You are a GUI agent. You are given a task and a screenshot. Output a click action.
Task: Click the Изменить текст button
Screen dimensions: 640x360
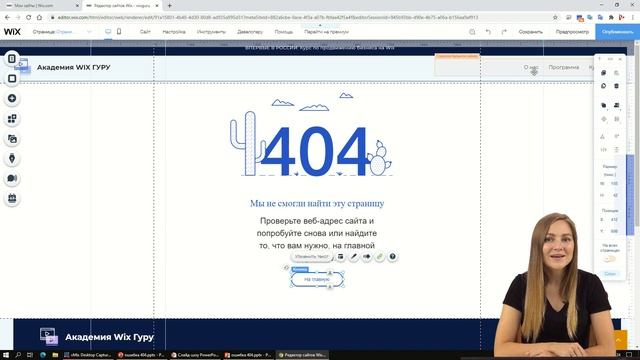point(312,257)
